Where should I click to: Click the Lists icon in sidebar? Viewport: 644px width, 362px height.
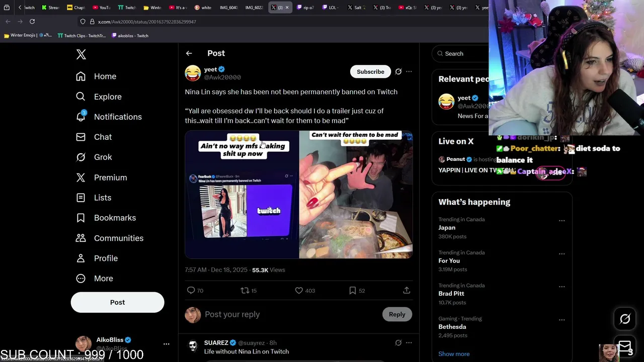click(80, 198)
